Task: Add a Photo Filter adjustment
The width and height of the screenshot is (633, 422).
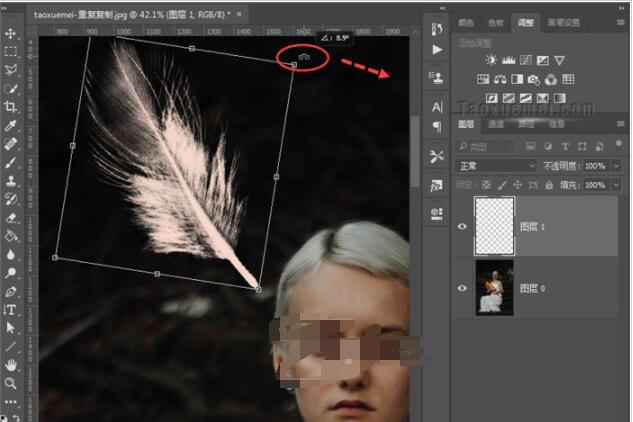Action: pos(534,80)
